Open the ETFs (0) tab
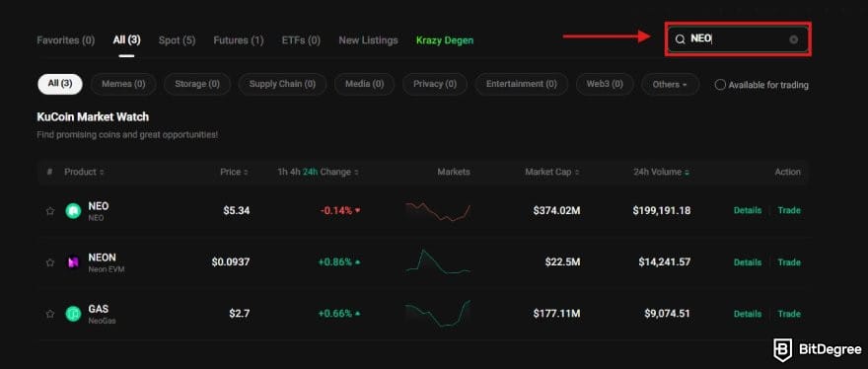The height and width of the screenshot is (369, 868). point(301,40)
